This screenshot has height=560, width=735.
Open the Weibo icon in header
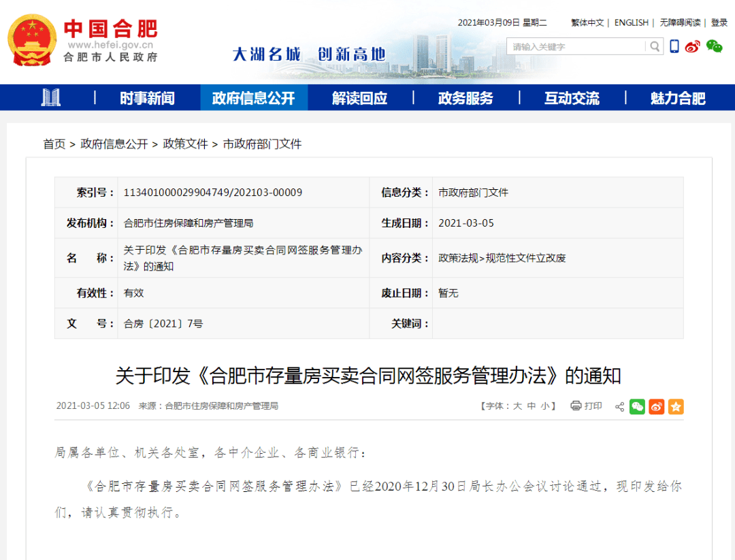click(x=692, y=46)
